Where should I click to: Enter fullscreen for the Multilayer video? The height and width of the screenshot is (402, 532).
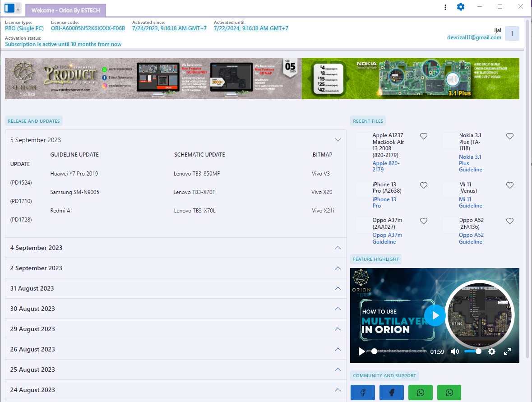point(507,351)
